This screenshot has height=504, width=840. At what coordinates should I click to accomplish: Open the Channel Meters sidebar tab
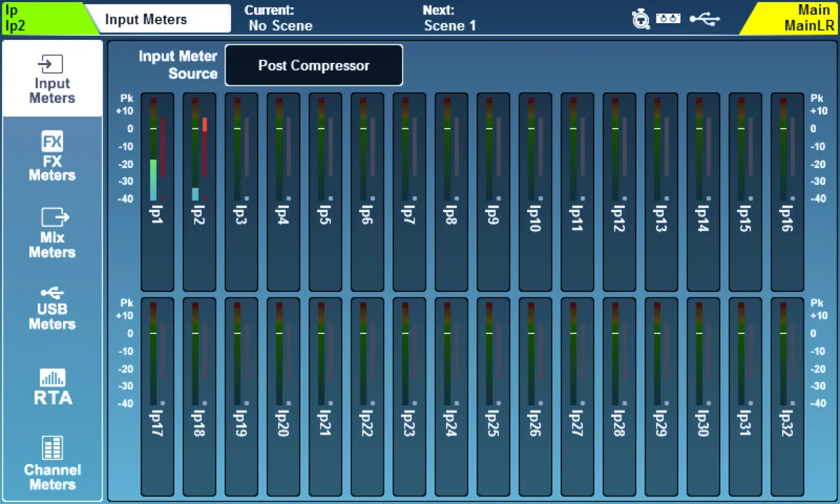pyautogui.click(x=52, y=463)
